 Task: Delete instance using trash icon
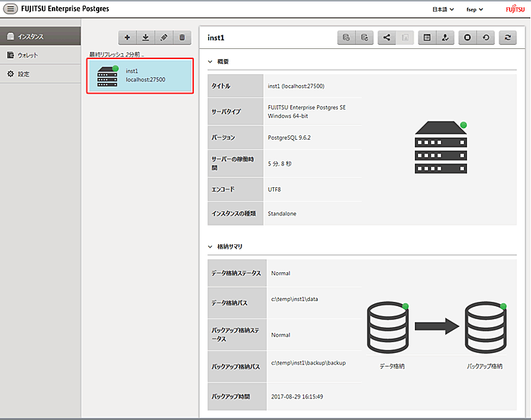click(x=182, y=37)
